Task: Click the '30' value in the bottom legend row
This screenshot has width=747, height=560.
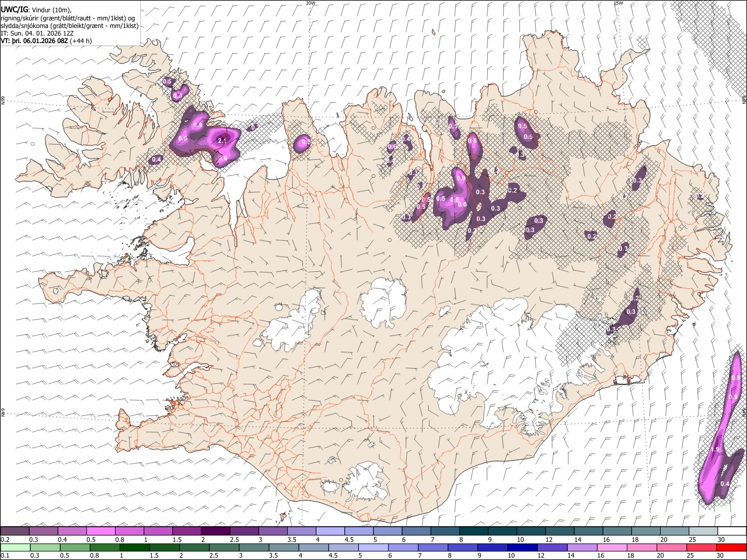Action: click(x=720, y=555)
